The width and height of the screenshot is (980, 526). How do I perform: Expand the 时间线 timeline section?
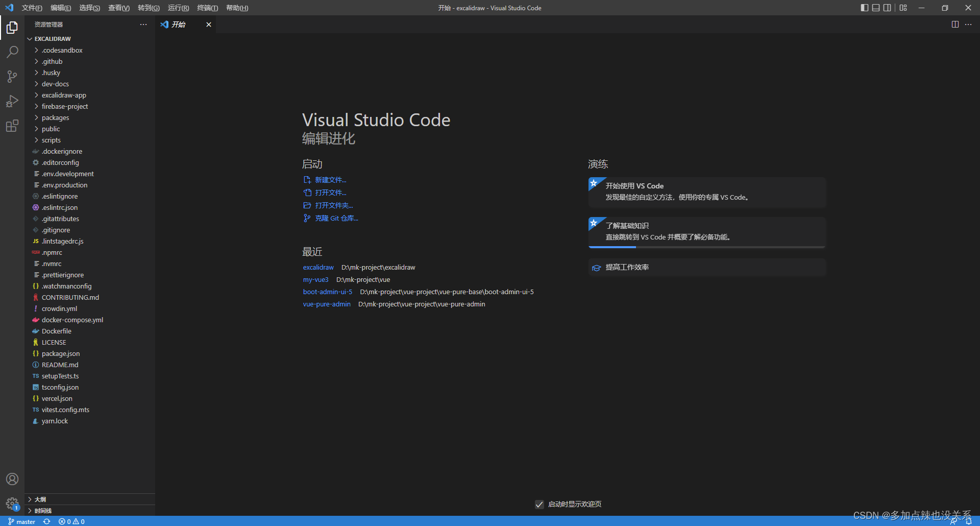tap(89, 511)
